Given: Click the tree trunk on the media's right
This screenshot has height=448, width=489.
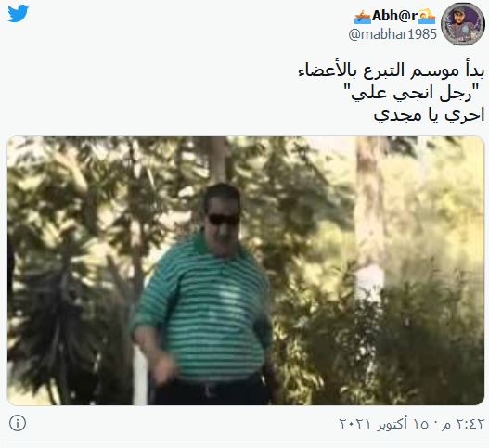Looking at the screenshot, I should [370, 218].
